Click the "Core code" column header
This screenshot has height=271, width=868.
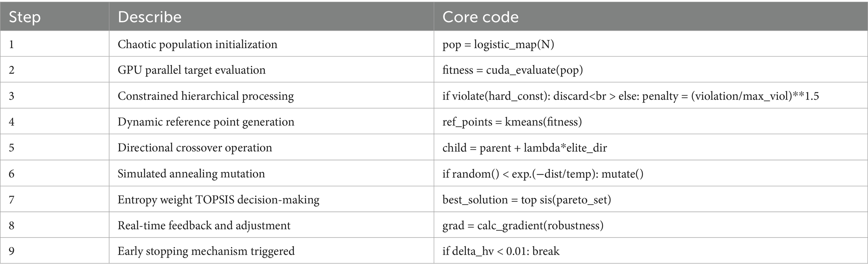[x=480, y=17]
